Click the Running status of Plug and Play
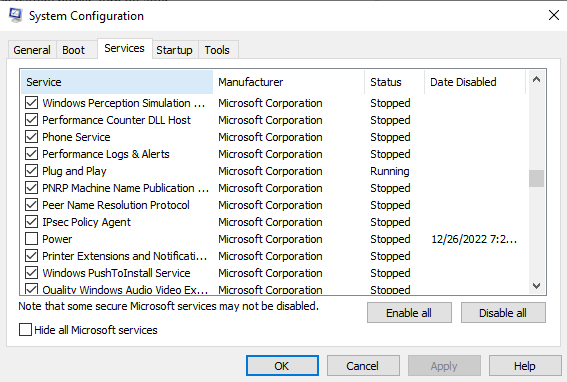Image resolution: width=567 pixels, height=382 pixels. (x=390, y=171)
